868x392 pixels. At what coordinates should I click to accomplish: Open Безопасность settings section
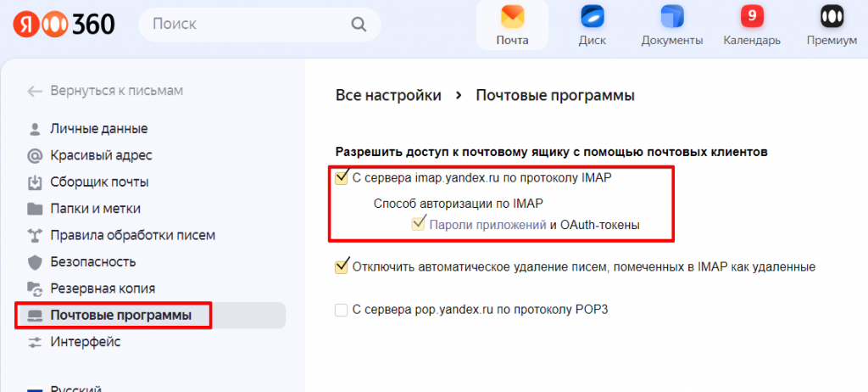coord(93,262)
